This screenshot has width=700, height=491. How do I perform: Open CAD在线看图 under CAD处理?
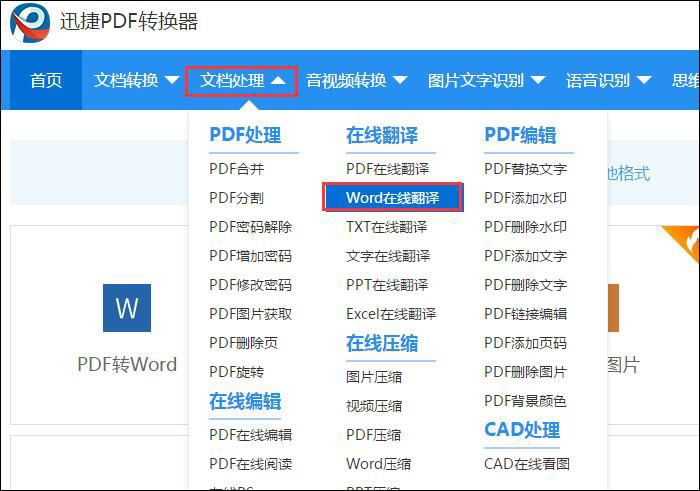coord(527,464)
